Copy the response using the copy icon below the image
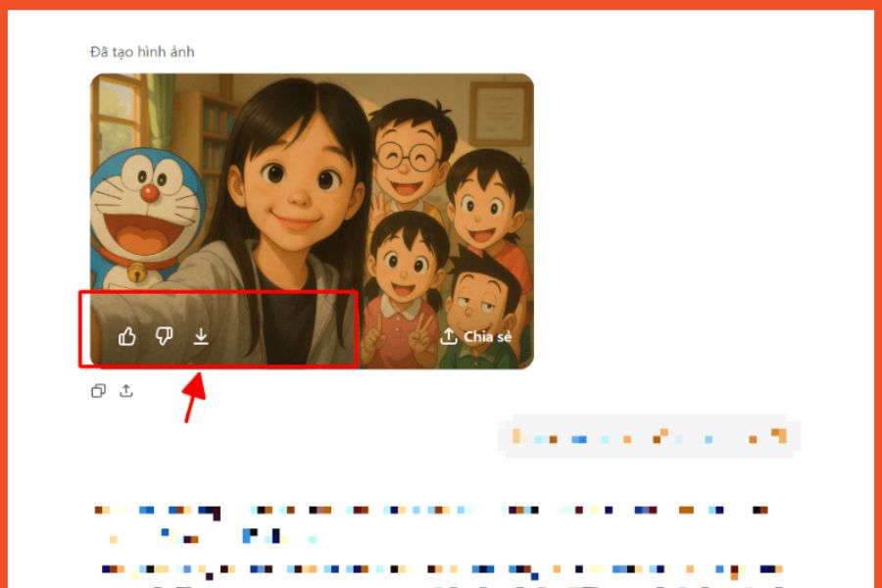This screenshot has height=588, width=882. 98,390
